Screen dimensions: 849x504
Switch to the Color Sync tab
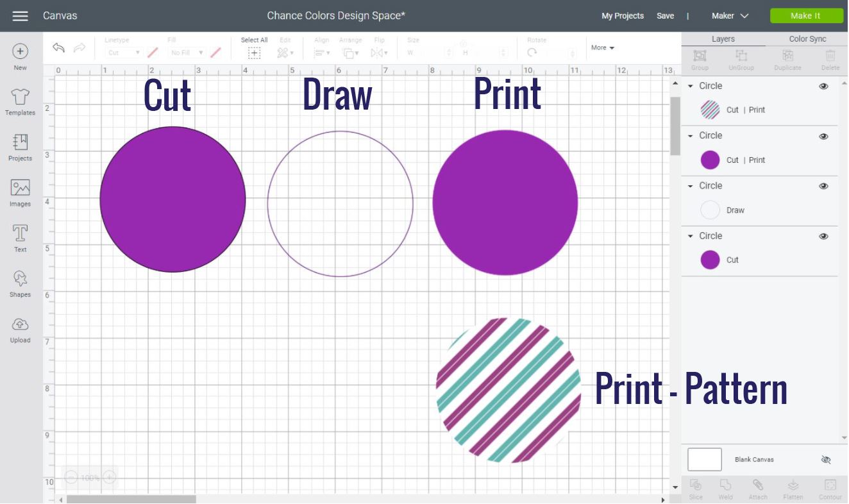click(x=806, y=38)
